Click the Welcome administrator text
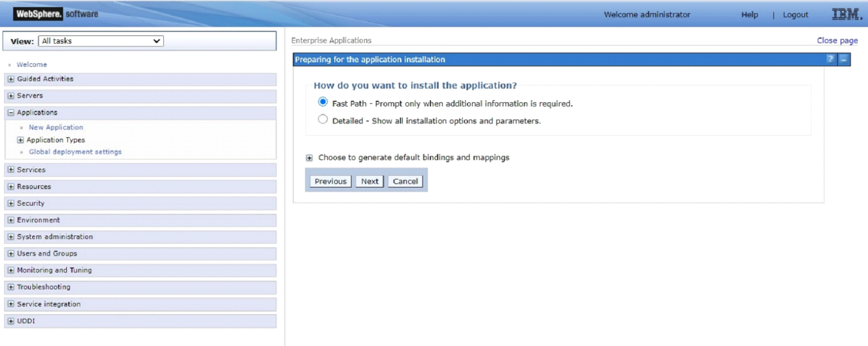This screenshot has height=346, width=868. [647, 15]
